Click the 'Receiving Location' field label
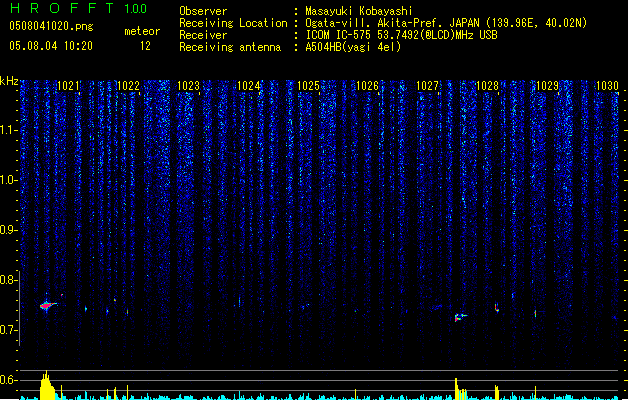 233,23
